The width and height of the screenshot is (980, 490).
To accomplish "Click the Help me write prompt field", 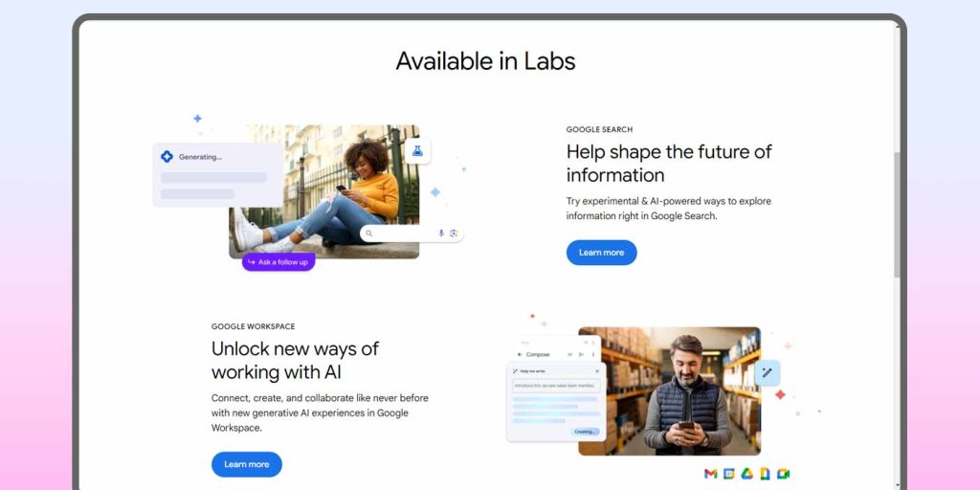I will pyautogui.click(x=556, y=386).
